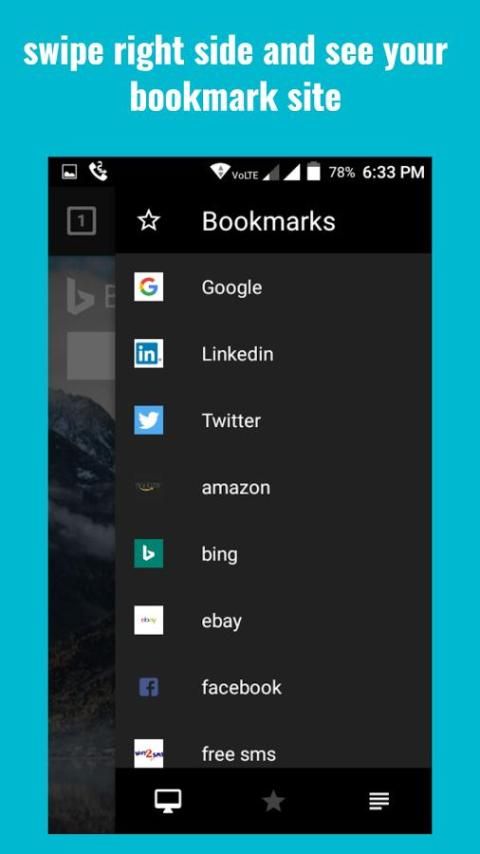Open the amazon bookmark

(273, 487)
